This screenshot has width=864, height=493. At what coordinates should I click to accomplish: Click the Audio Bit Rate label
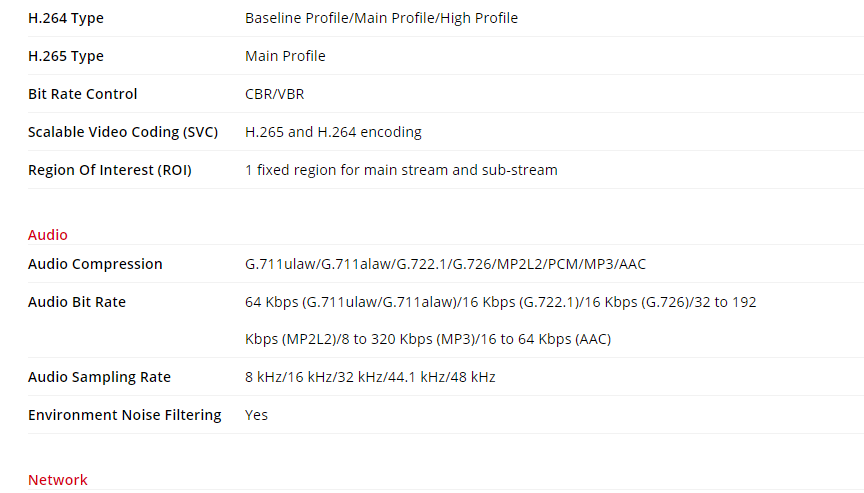click(x=77, y=302)
